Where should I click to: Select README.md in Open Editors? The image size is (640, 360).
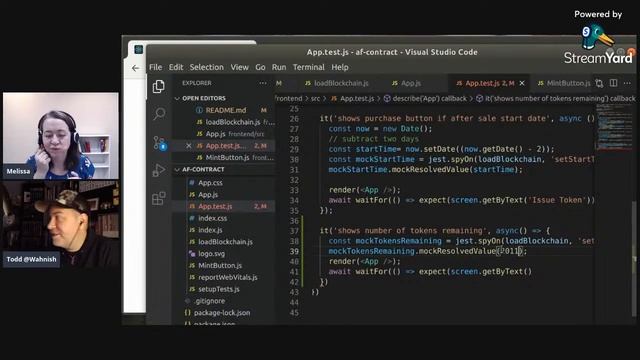tap(225, 110)
